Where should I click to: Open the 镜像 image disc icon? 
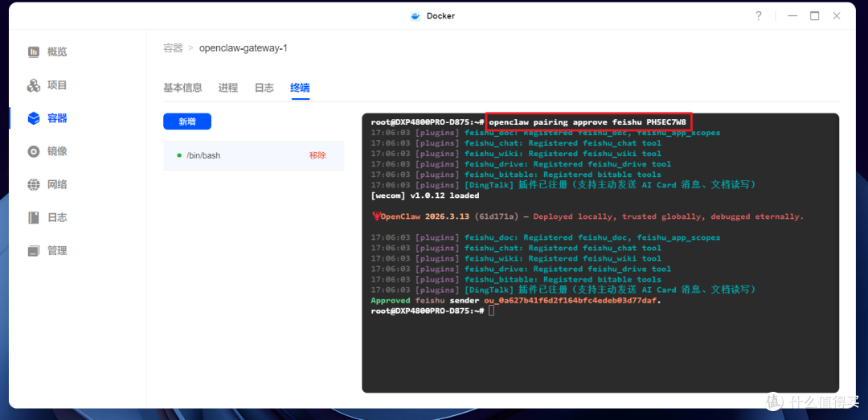coord(34,151)
